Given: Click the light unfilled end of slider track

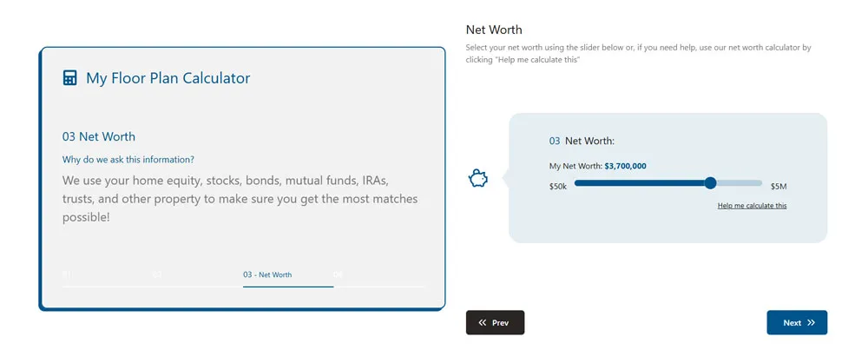Looking at the screenshot, I should click(740, 183).
